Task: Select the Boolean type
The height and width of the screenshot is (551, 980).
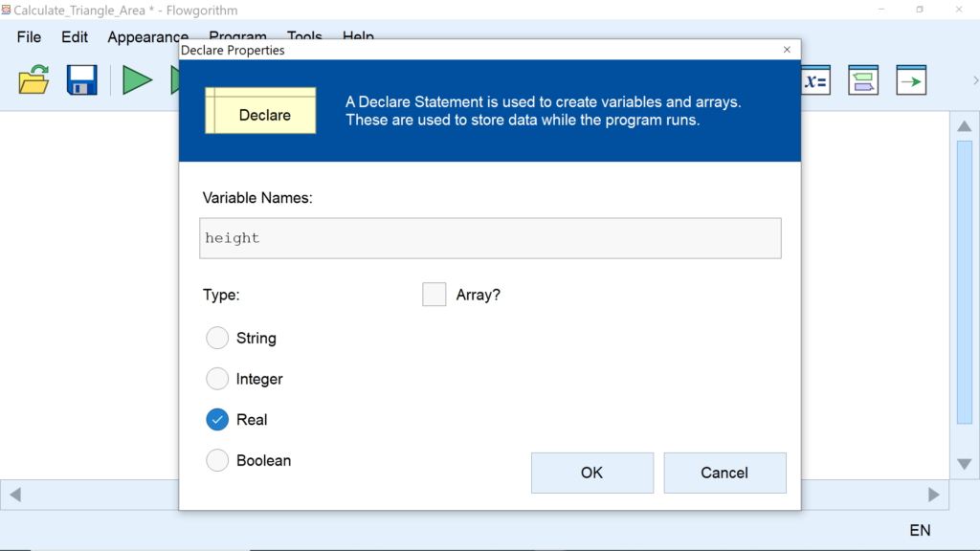Action: pyautogui.click(x=216, y=460)
